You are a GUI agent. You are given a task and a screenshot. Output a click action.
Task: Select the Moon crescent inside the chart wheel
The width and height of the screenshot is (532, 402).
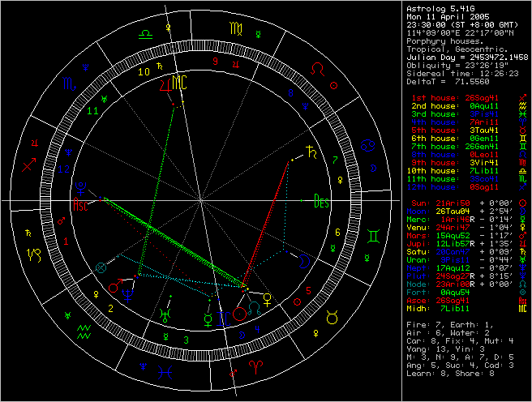tap(302, 261)
